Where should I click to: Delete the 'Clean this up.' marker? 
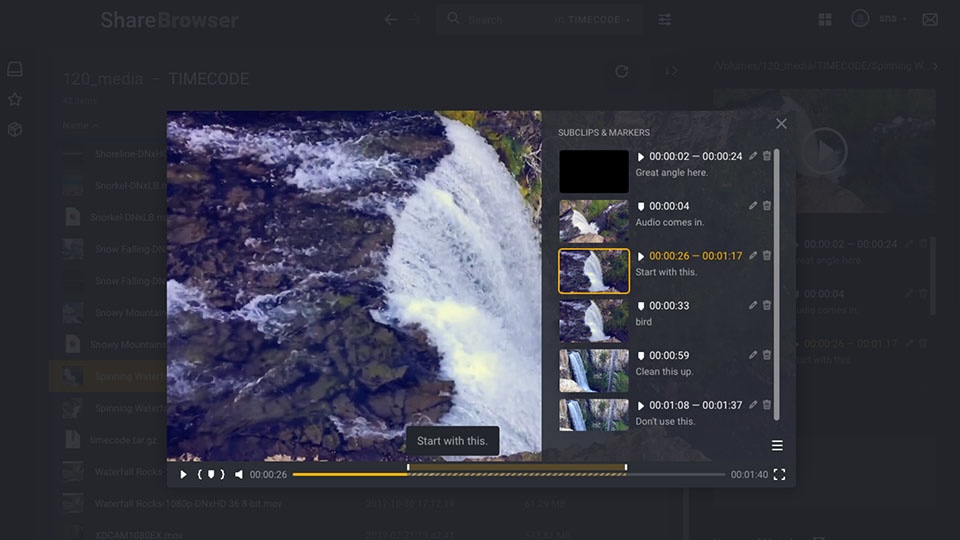pos(767,355)
